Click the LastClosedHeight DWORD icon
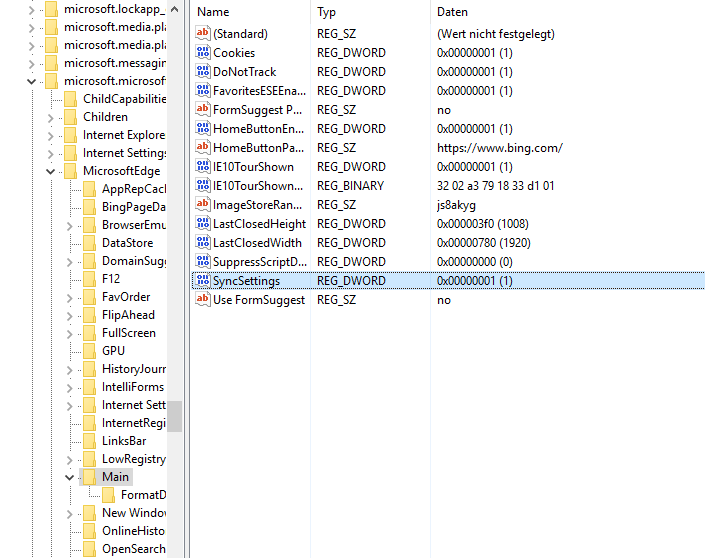705x558 pixels. tap(202, 223)
